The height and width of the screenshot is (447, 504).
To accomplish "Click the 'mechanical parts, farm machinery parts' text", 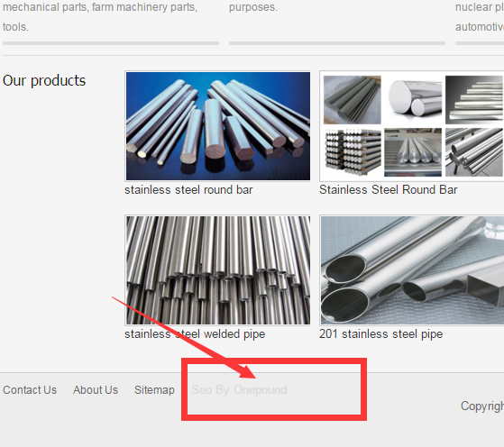I will [x=100, y=7].
